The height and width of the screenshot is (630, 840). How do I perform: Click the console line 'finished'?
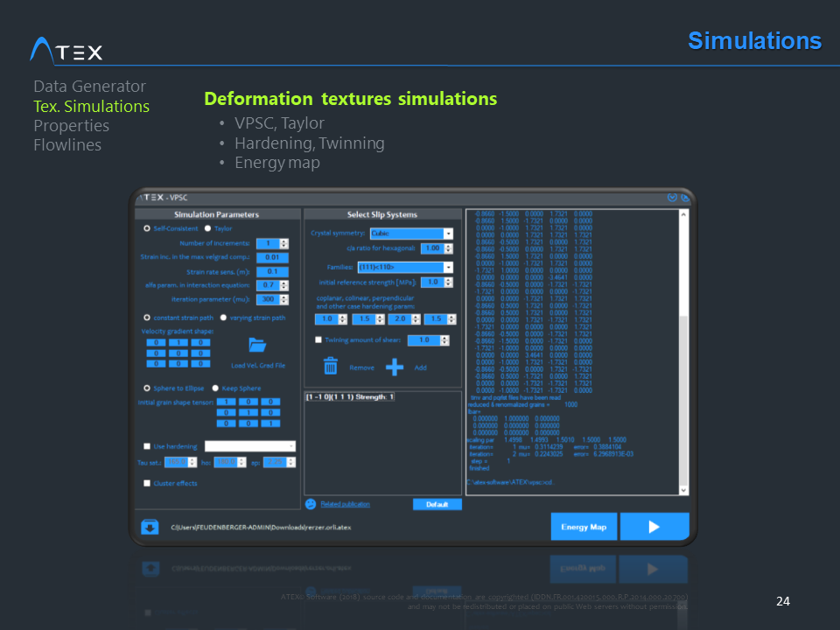click(x=479, y=467)
